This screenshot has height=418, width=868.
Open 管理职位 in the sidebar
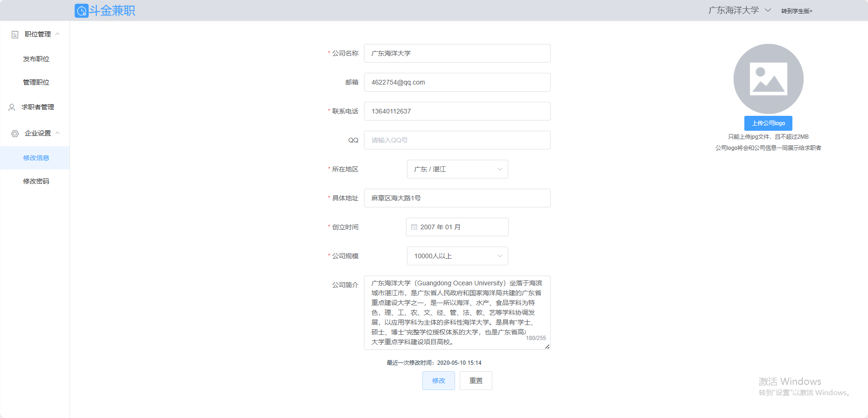point(36,82)
